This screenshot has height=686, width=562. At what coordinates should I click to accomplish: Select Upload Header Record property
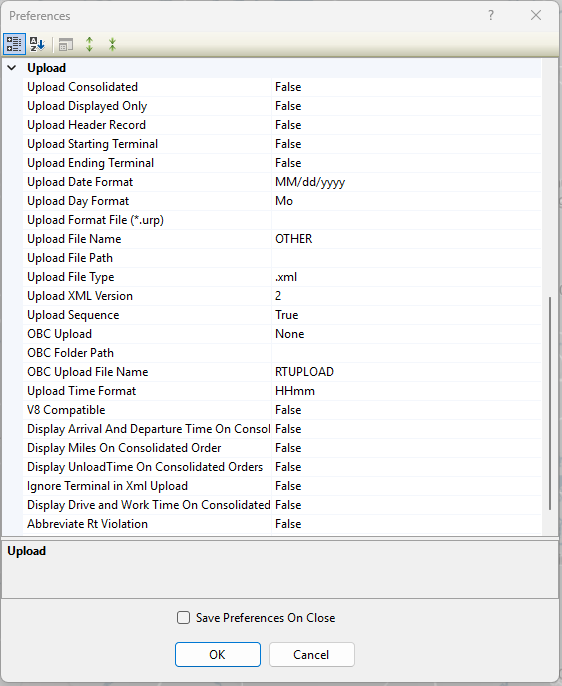[282, 125]
